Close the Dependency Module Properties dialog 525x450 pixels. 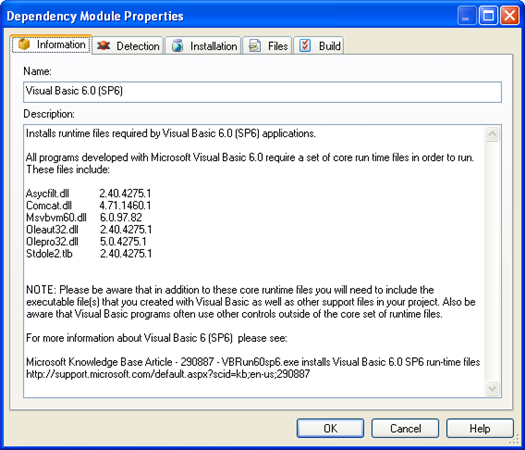(x=510, y=16)
